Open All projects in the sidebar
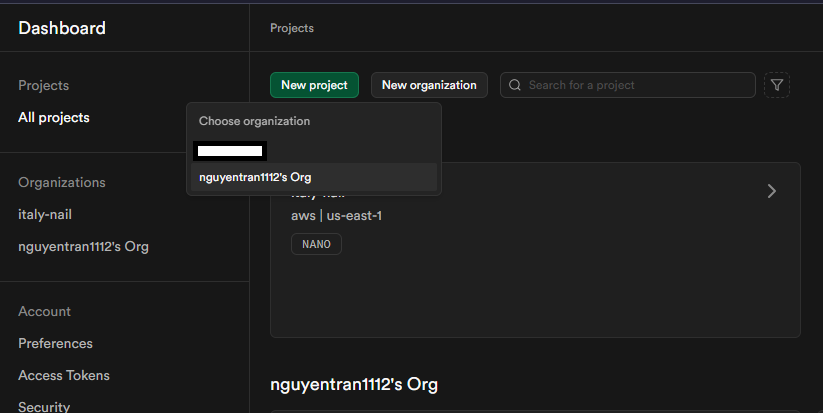The image size is (823, 413). [54, 117]
